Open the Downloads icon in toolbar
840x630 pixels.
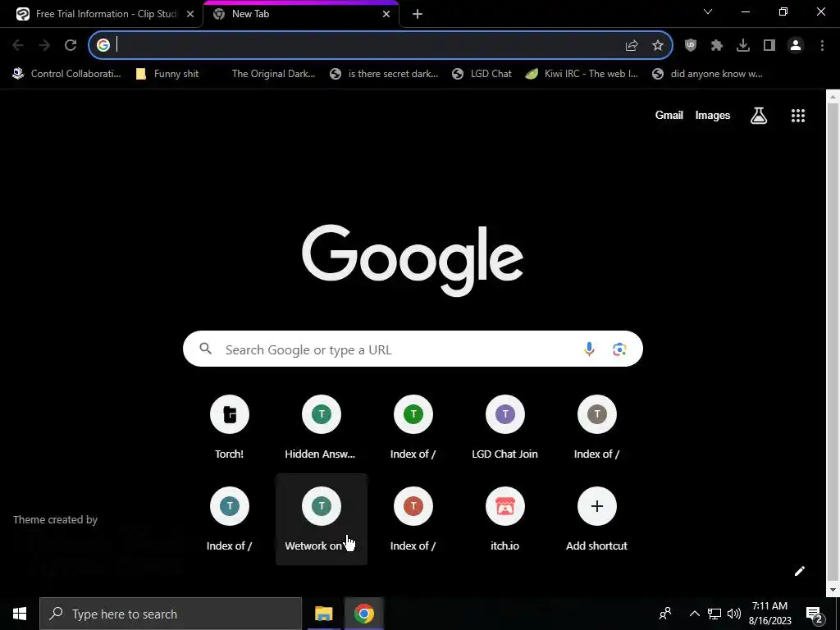pos(743,46)
